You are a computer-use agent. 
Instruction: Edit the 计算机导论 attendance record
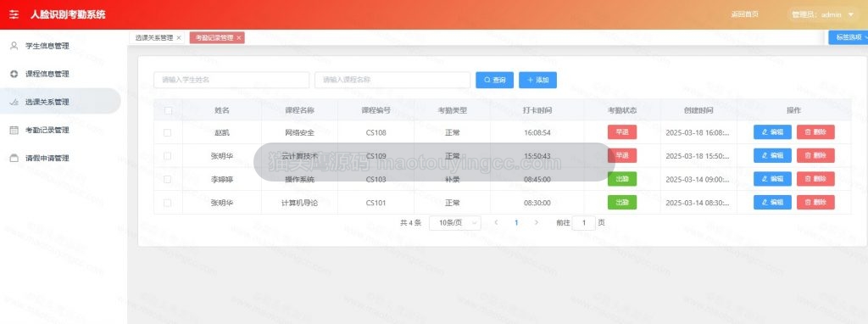[x=772, y=202]
